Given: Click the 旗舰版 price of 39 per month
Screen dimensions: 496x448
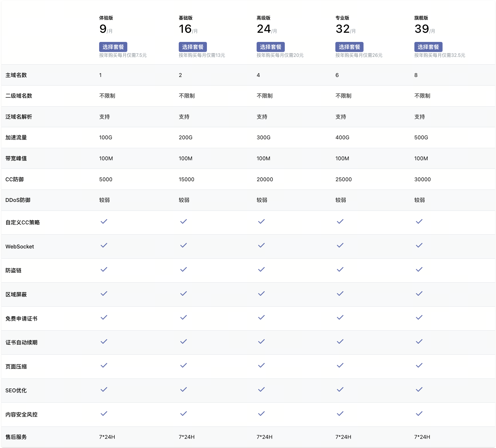Looking at the screenshot, I should (422, 29).
